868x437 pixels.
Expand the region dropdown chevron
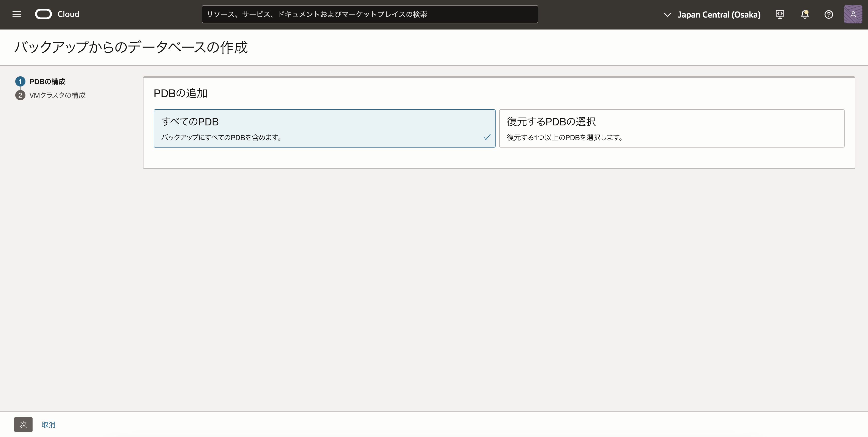point(667,14)
